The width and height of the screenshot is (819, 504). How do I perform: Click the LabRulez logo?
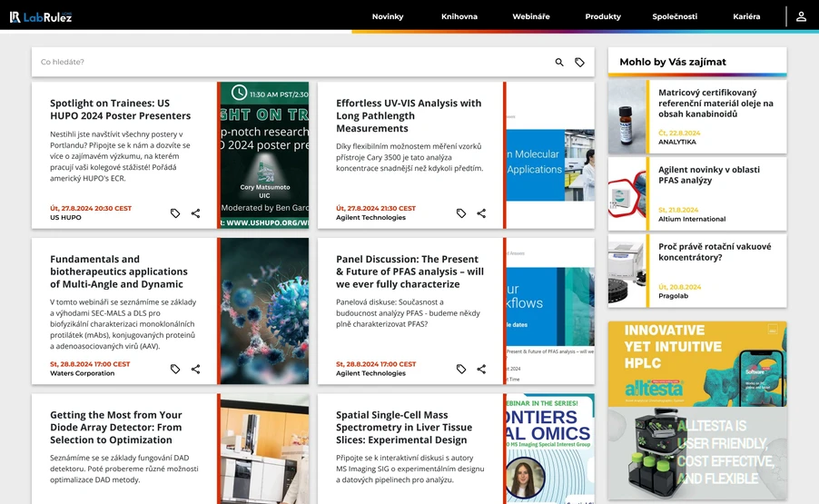pos(41,16)
